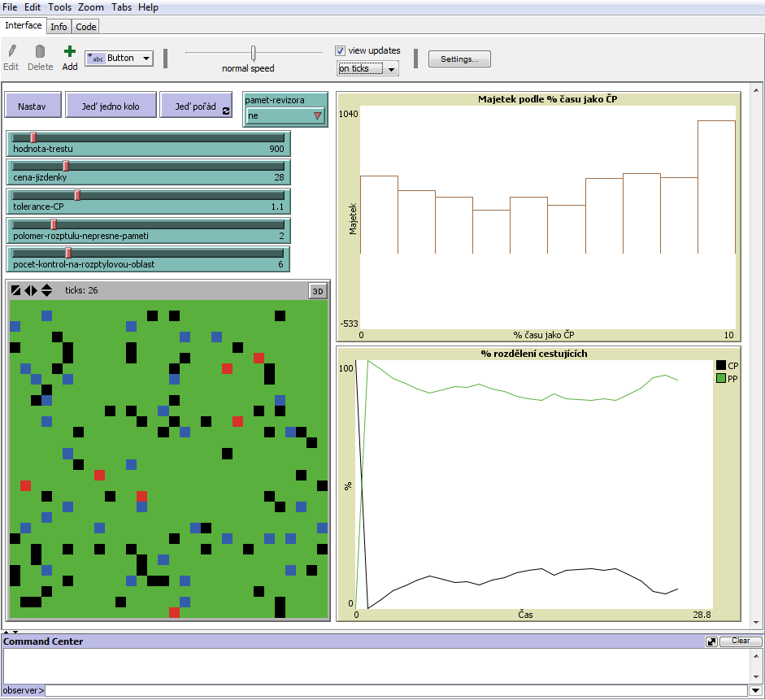The height and width of the screenshot is (700, 765).
Task: Click the black-white square view icon
Action: (15, 290)
